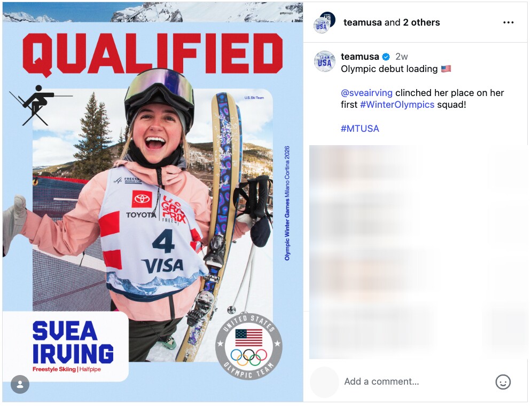This screenshot has width=532, height=406.
Task: Click the teamusa username in the header
Action: (x=362, y=22)
